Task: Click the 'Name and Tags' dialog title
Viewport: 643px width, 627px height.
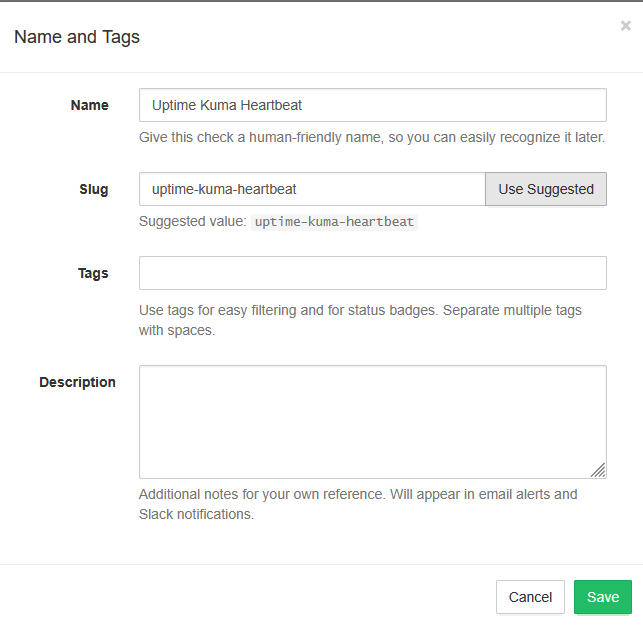Action: click(77, 37)
